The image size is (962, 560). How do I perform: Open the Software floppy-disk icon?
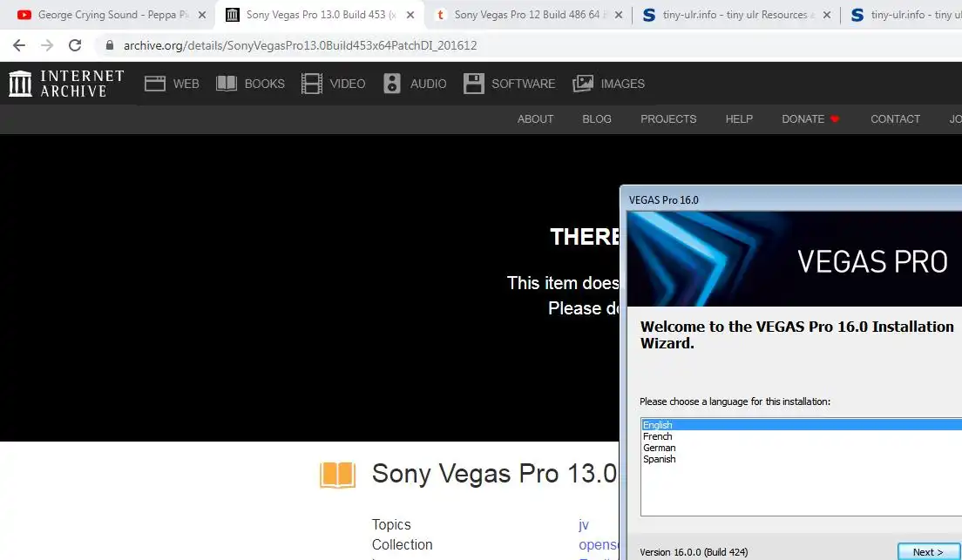[x=474, y=84]
